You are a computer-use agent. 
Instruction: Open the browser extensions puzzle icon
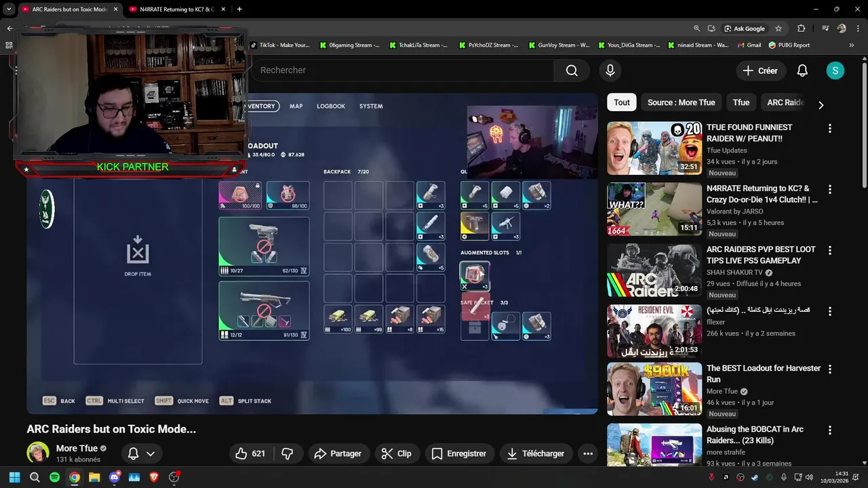pos(802,28)
